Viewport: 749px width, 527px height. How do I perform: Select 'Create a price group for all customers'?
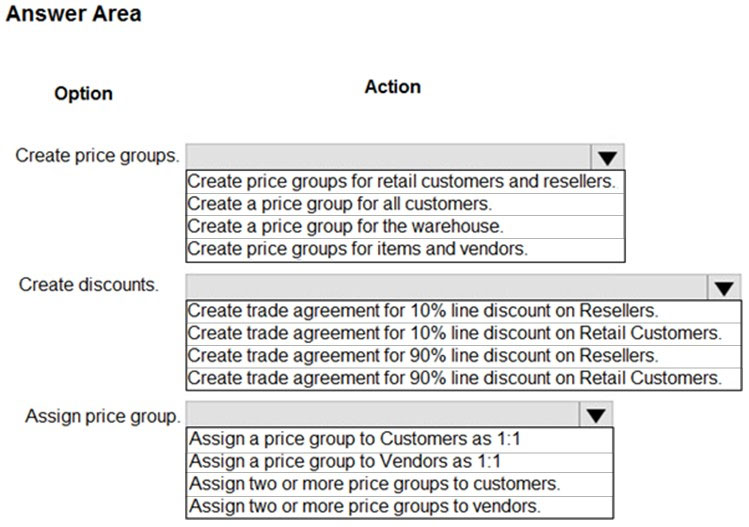pyautogui.click(x=405, y=204)
